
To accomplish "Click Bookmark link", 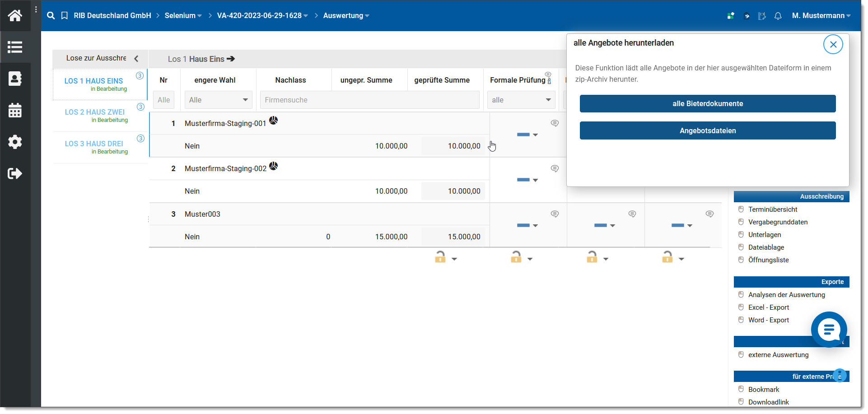I will (x=764, y=390).
